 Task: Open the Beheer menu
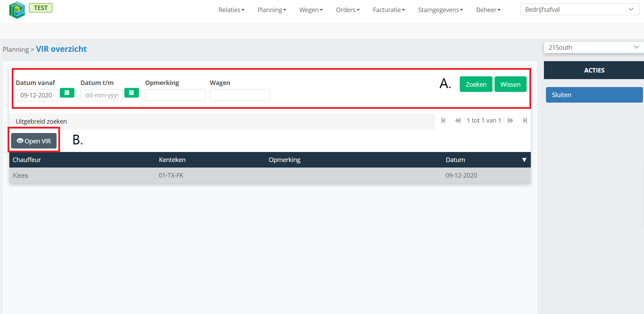point(488,10)
